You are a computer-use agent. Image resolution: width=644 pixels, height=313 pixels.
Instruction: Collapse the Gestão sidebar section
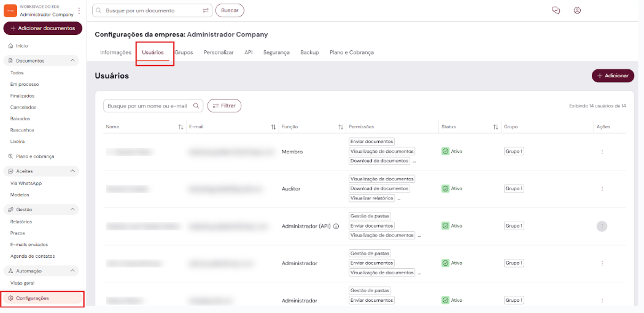click(73, 210)
